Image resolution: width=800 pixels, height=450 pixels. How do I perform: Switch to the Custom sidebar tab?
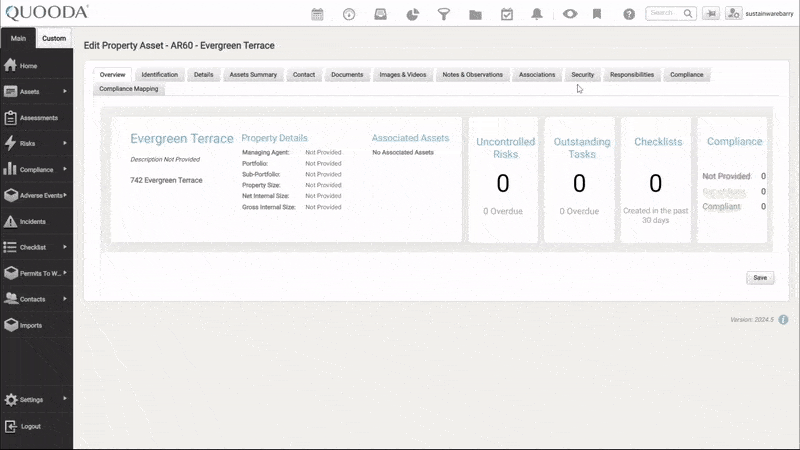[54, 38]
